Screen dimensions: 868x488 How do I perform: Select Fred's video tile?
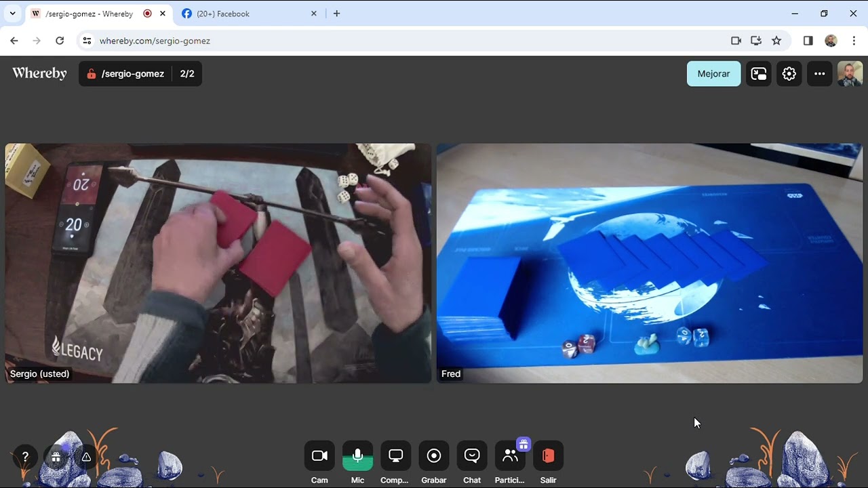coord(650,263)
